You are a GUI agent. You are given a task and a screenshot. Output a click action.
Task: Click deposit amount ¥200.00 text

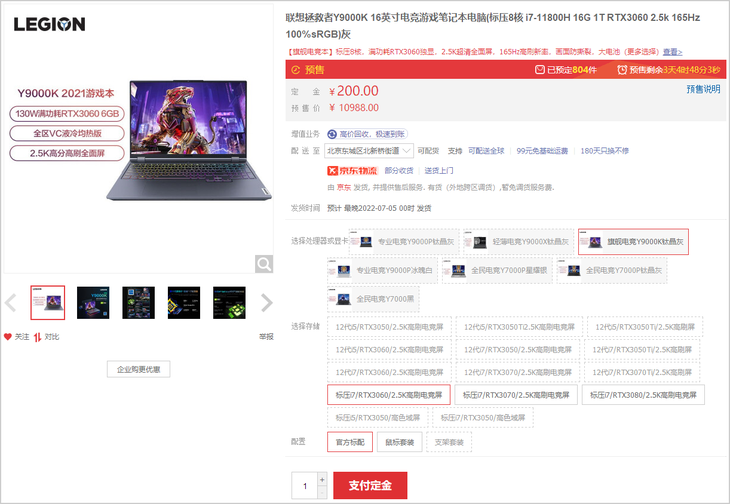coord(354,91)
